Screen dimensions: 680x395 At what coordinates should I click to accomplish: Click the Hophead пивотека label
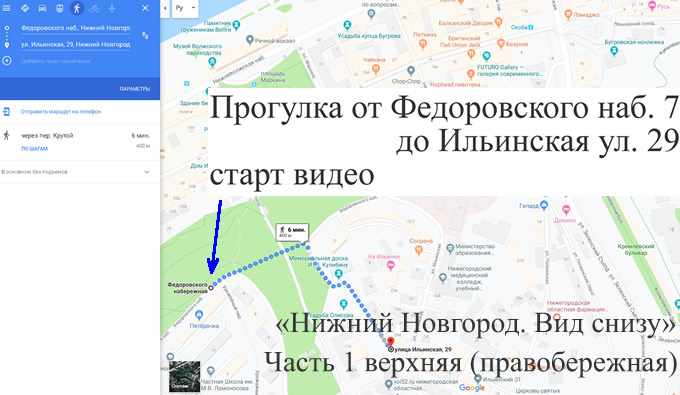(455, 85)
